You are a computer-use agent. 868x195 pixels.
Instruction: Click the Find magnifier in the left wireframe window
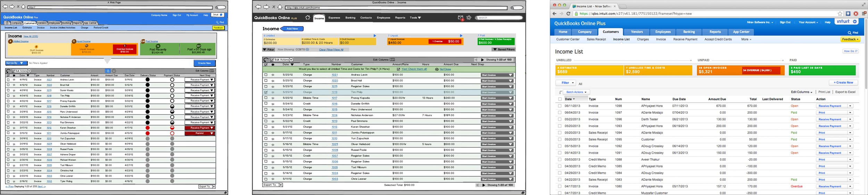[218, 22]
